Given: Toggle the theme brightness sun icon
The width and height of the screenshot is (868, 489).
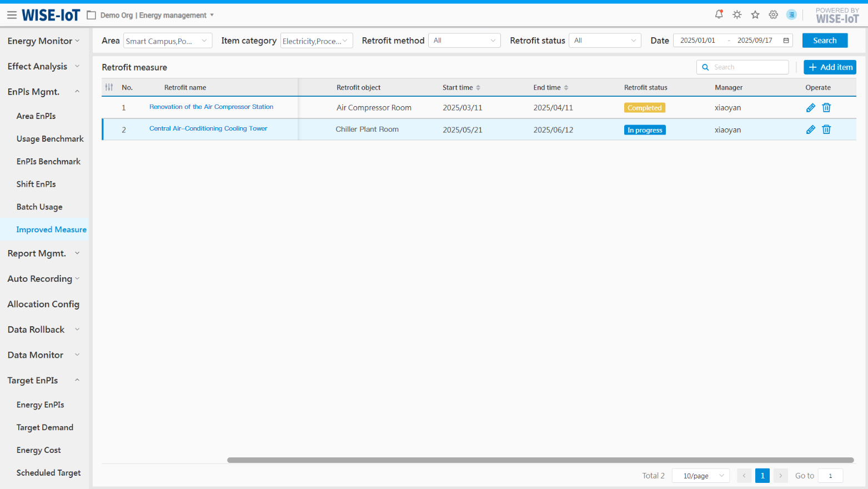Looking at the screenshot, I should (x=737, y=15).
